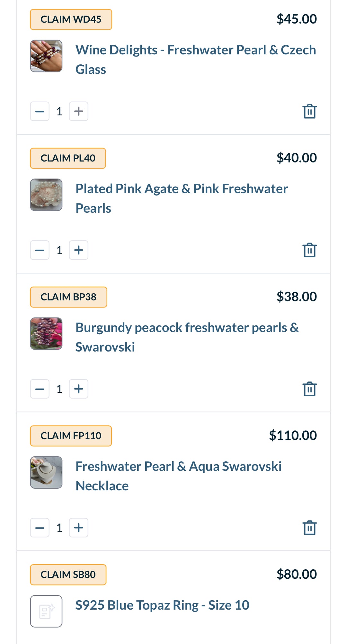This screenshot has width=347, height=644.
Task: Remove Plated Pink Agate item via trash icon
Action: tap(309, 250)
